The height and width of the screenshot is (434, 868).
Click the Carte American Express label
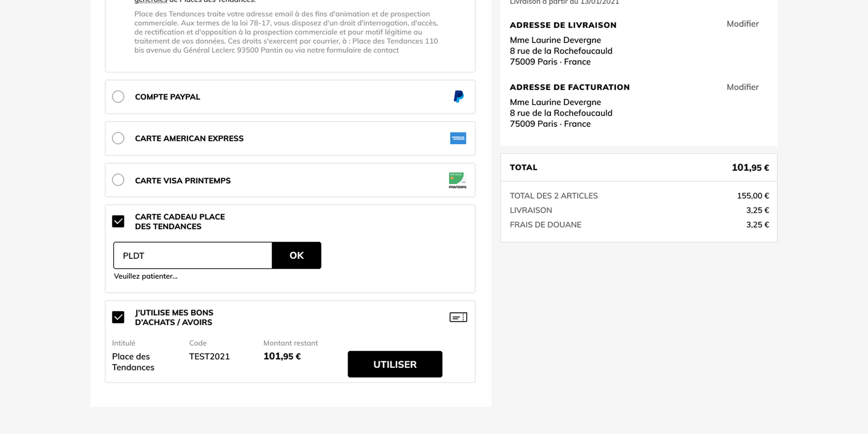tap(189, 138)
